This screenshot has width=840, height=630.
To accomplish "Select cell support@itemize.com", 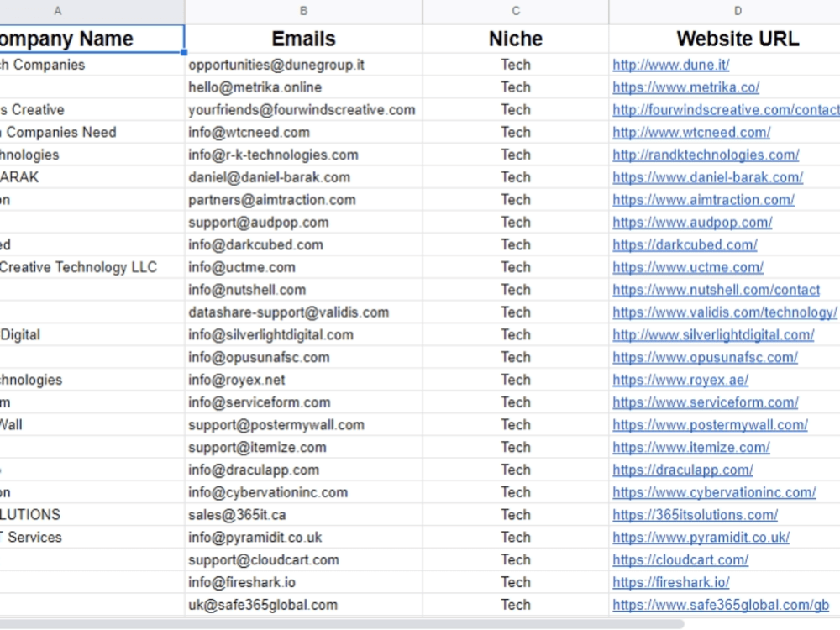I will [303, 448].
